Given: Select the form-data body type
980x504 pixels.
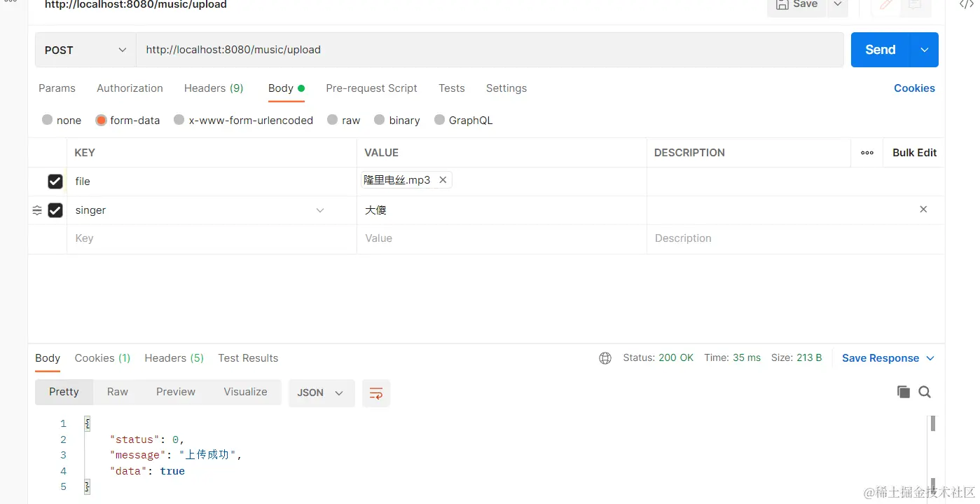Looking at the screenshot, I should coord(101,120).
